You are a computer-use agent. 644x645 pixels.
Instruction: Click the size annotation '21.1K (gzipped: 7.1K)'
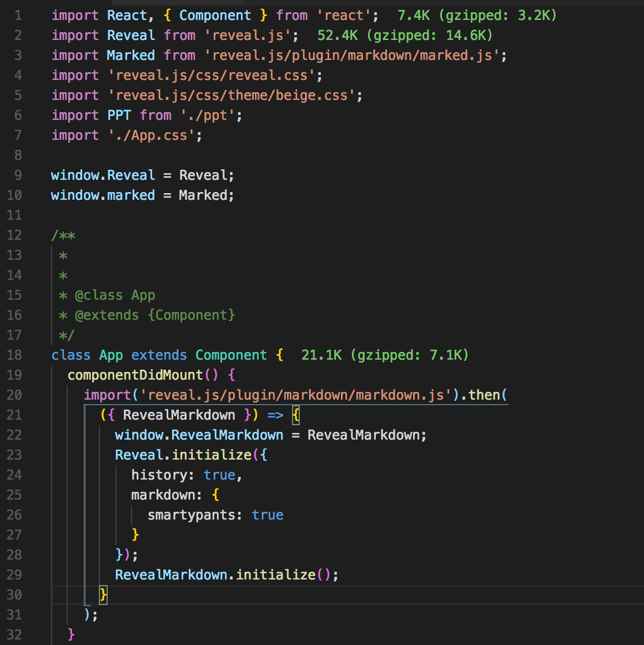[x=385, y=355]
